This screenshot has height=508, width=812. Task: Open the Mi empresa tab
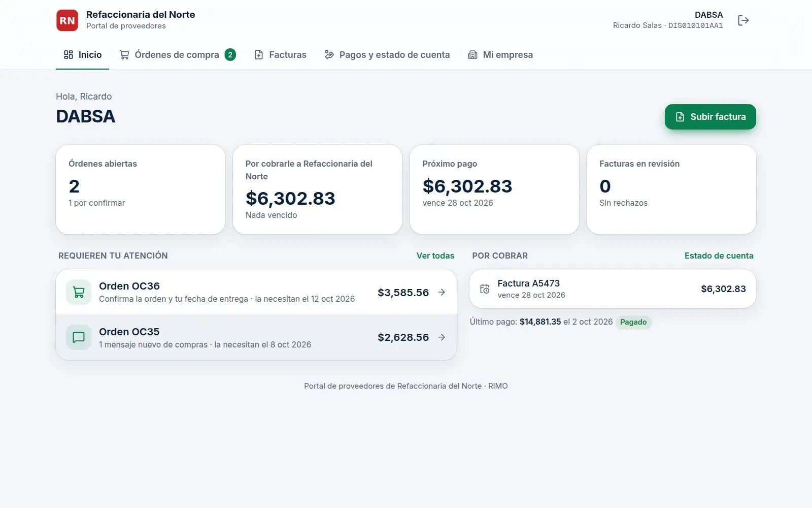coord(500,55)
